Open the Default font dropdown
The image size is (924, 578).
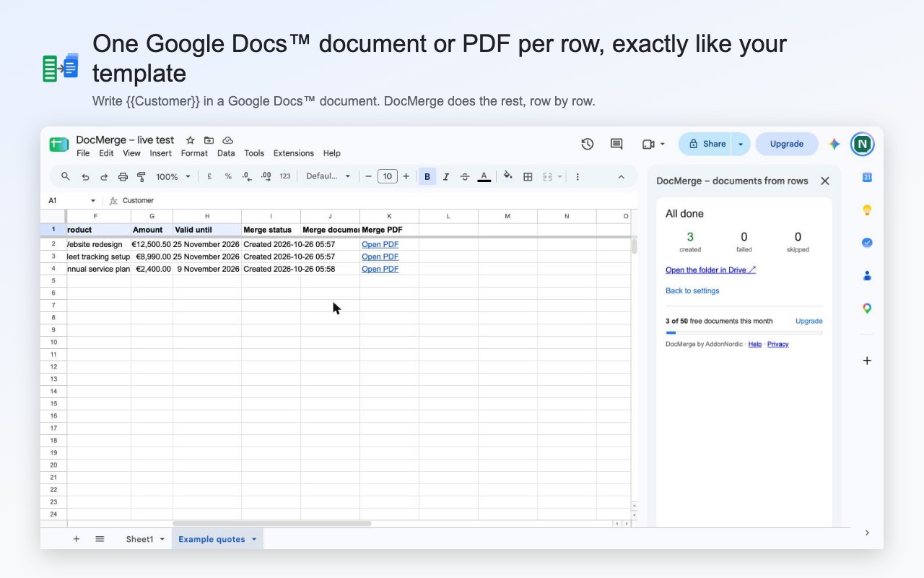click(x=328, y=176)
